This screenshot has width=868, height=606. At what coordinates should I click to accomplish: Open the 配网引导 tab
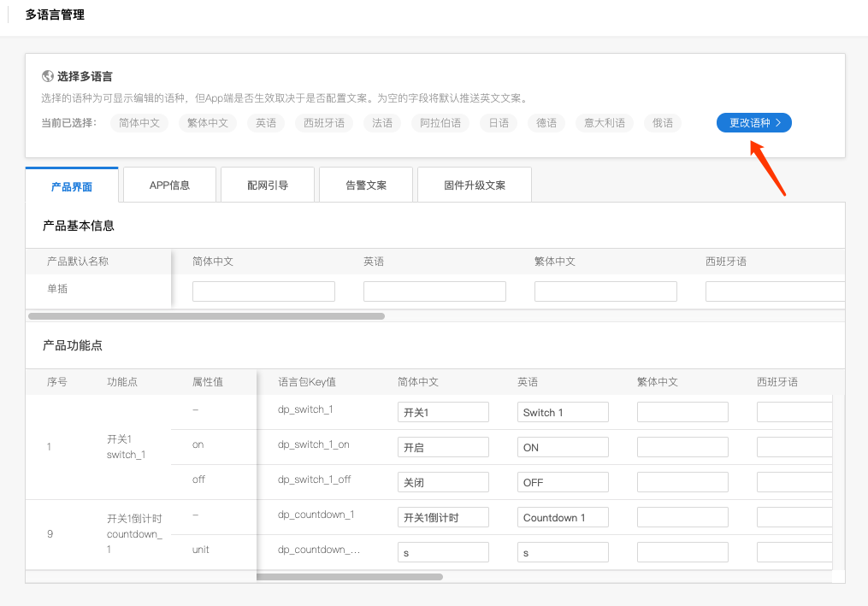[268, 185]
